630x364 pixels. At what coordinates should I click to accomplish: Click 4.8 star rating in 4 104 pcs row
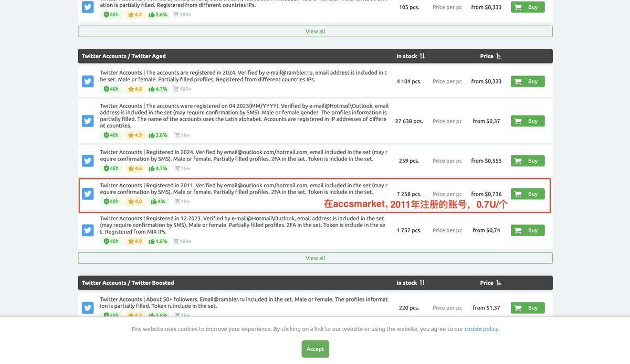coord(135,89)
